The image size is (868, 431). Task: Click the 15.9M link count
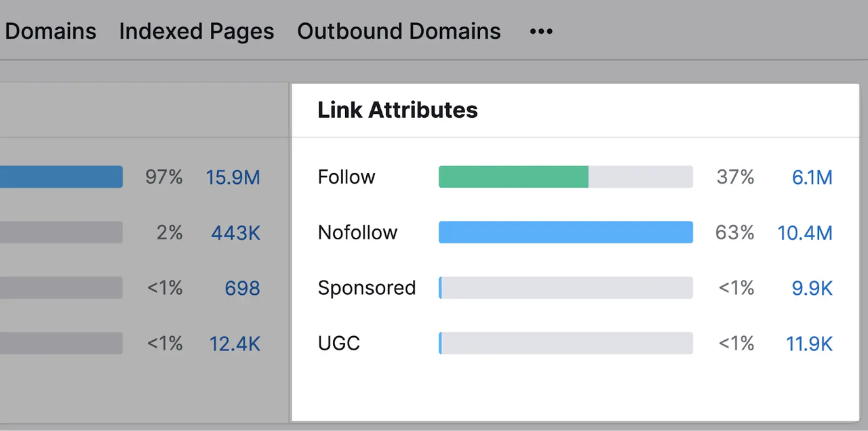click(x=233, y=178)
